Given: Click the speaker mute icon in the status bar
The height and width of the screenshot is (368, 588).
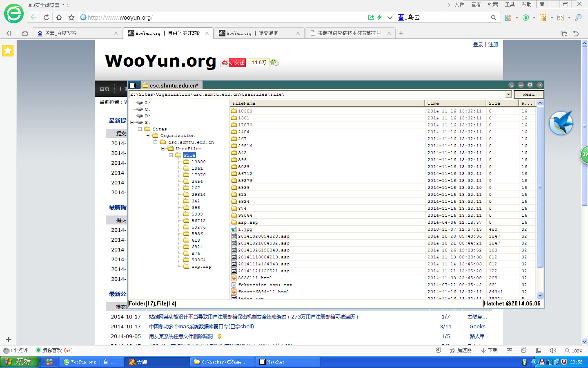Looking at the screenshot, I should click(x=553, y=350).
